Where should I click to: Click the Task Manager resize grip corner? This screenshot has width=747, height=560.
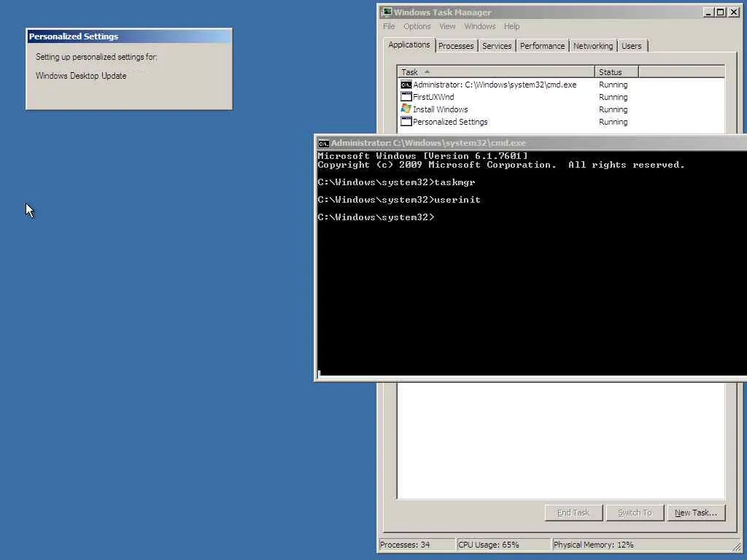(x=737, y=547)
